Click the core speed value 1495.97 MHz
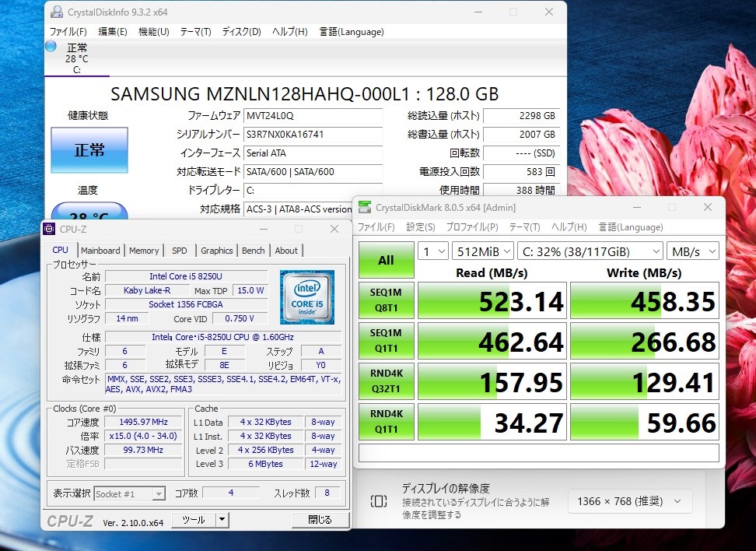This screenshot has height=551, width=756. (x=144, y=422)
